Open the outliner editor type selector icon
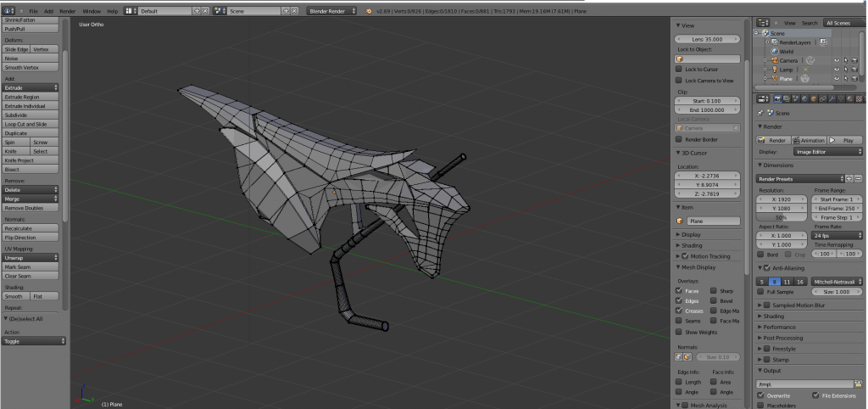 pyautogui.click(x=764, y=23)
